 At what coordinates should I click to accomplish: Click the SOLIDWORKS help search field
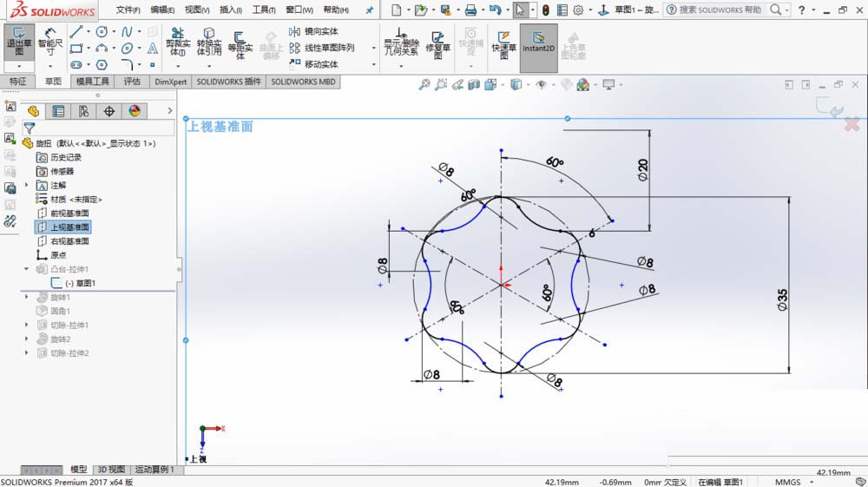[x=720, y=10]
